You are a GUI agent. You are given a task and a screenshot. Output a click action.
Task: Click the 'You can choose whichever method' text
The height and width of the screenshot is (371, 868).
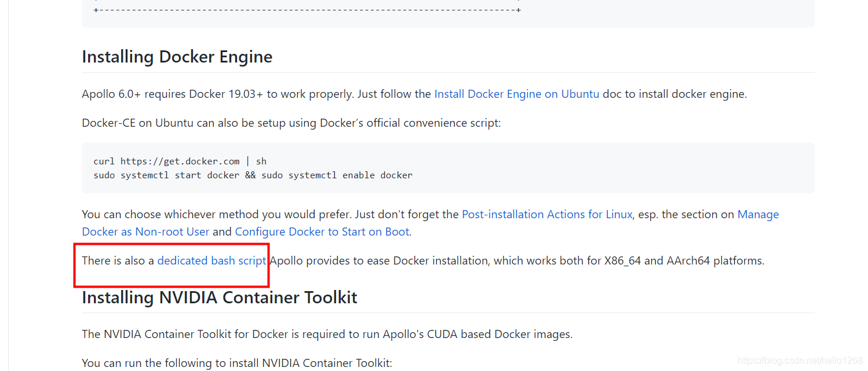217,214
